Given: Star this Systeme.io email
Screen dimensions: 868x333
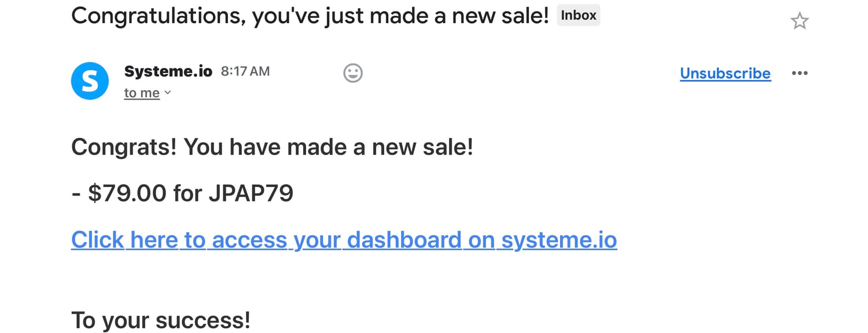Looking at the screenshot, I should [x=799, y=22].
